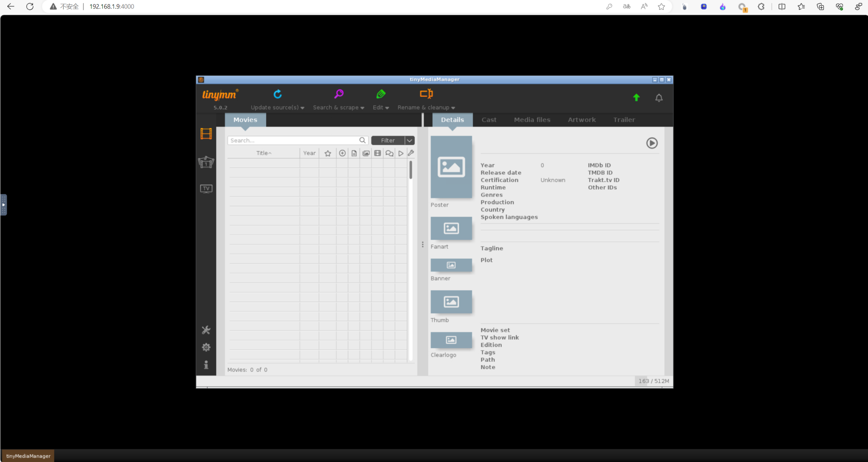Switch to the Cast tab
This screenshot has width=868, height=462.
(x=489, y=120)
